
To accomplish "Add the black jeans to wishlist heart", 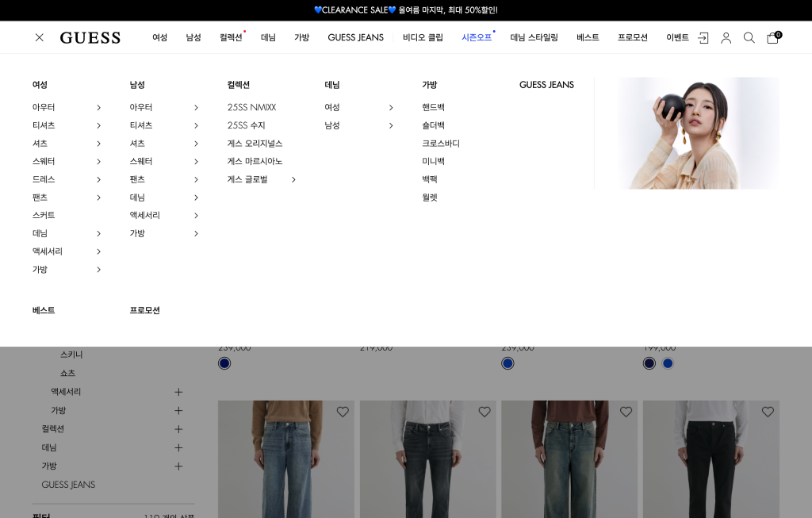I will pos(768,412).
